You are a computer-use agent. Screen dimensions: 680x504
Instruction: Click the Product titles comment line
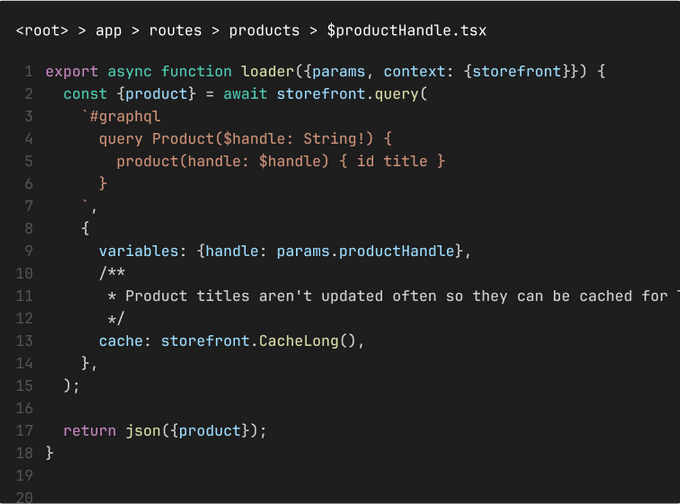400,296
